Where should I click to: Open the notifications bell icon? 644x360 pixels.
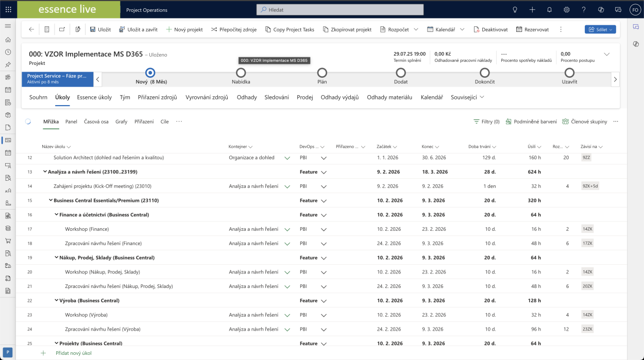point(549,10)
